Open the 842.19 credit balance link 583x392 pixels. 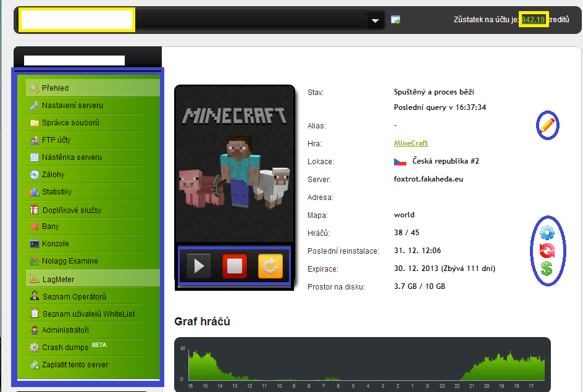pyautogui.click(x=533, y=20)
